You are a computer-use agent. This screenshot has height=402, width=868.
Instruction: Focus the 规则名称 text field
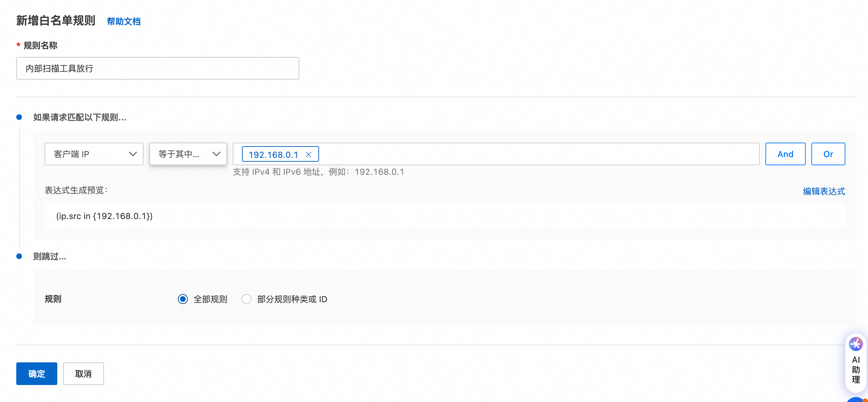tap(158, 68)
